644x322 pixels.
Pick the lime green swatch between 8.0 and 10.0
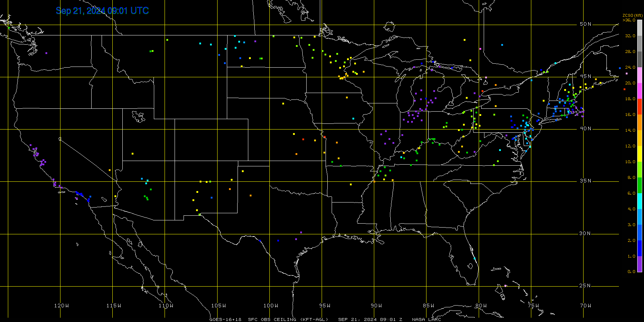point(640,170)
